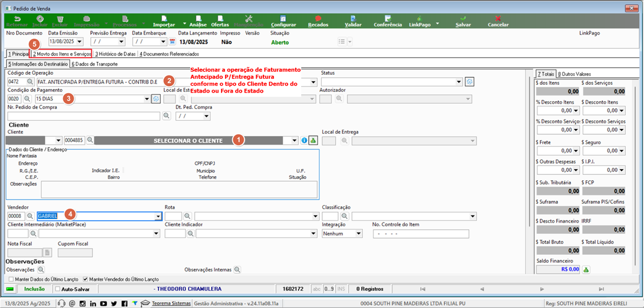The width and height of the screenshot is (644, 308).
Task: Open calendar icon next to Data Embarque
Action: pos(172,41)
